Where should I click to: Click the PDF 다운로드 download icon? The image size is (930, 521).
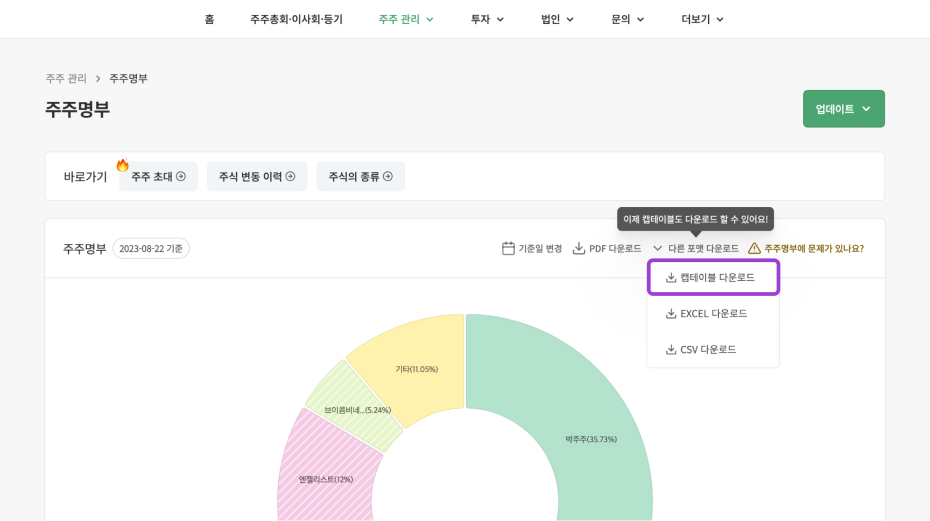tap(579, 248)
